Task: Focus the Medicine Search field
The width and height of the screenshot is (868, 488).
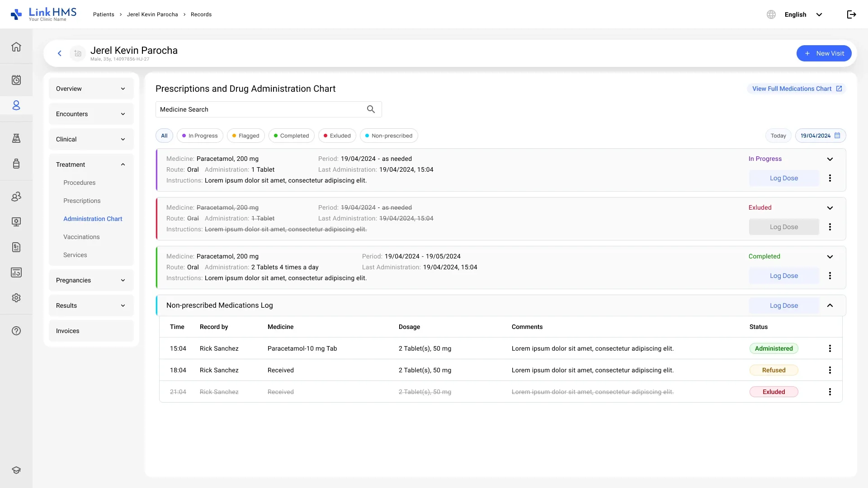Action: tap(269, 109)
